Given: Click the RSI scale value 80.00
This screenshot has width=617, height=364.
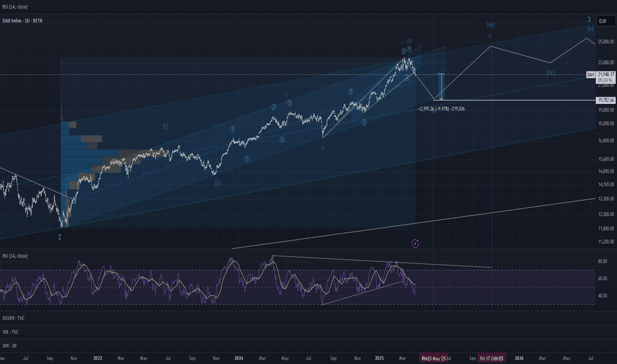Looking at the screenshot, I should [602, 261].
